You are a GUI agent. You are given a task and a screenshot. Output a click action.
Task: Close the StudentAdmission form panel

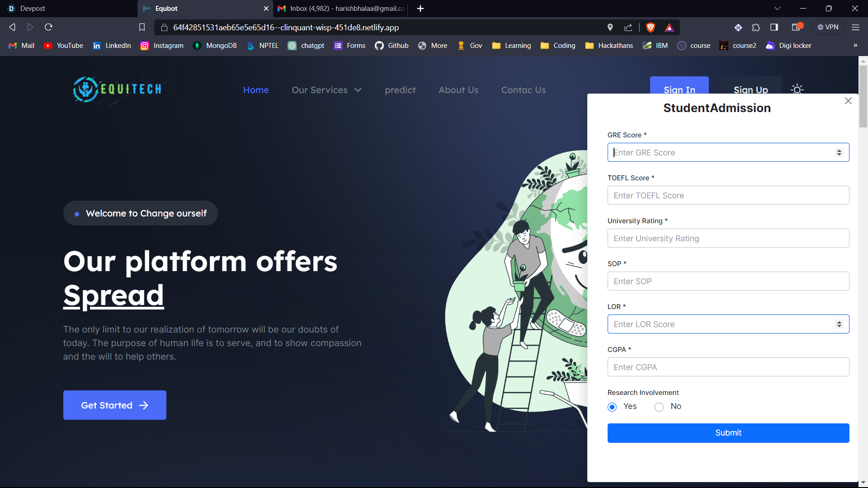(x=848, y=101)
